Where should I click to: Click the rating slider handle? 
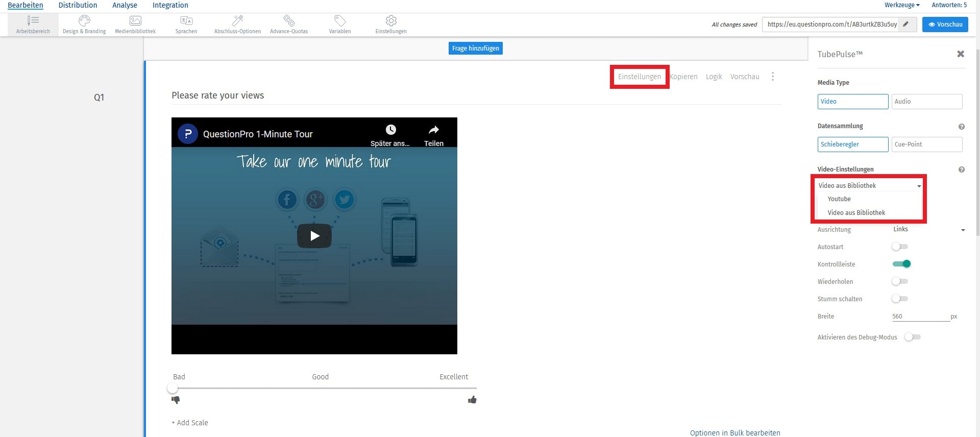[173, 388]
